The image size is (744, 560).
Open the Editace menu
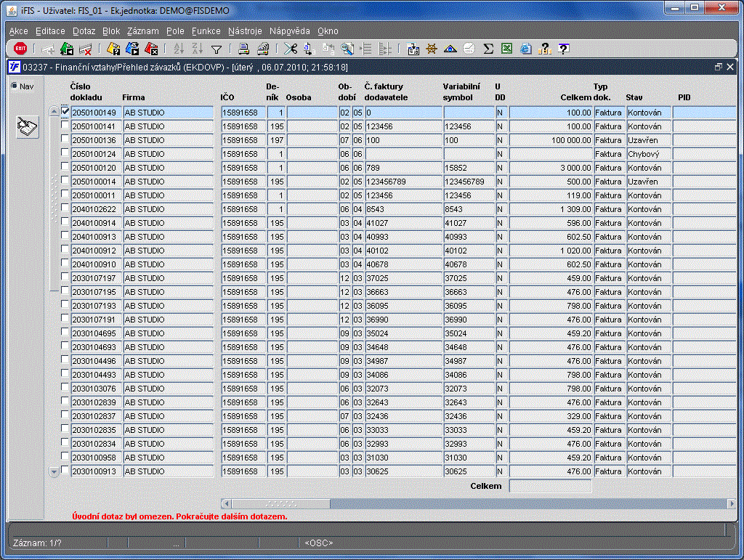[50, 31]
